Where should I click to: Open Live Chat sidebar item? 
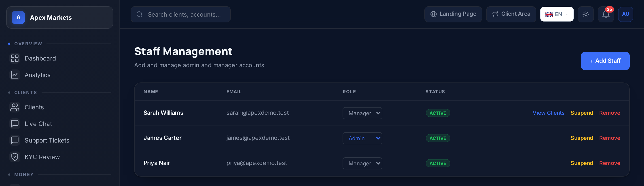[x=59, y=124]
